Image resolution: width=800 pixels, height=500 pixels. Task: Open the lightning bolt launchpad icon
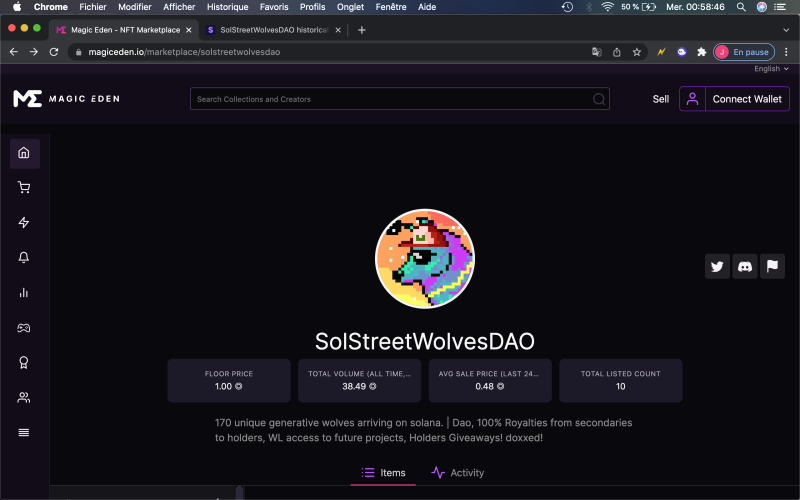click(x=24, y=222)
